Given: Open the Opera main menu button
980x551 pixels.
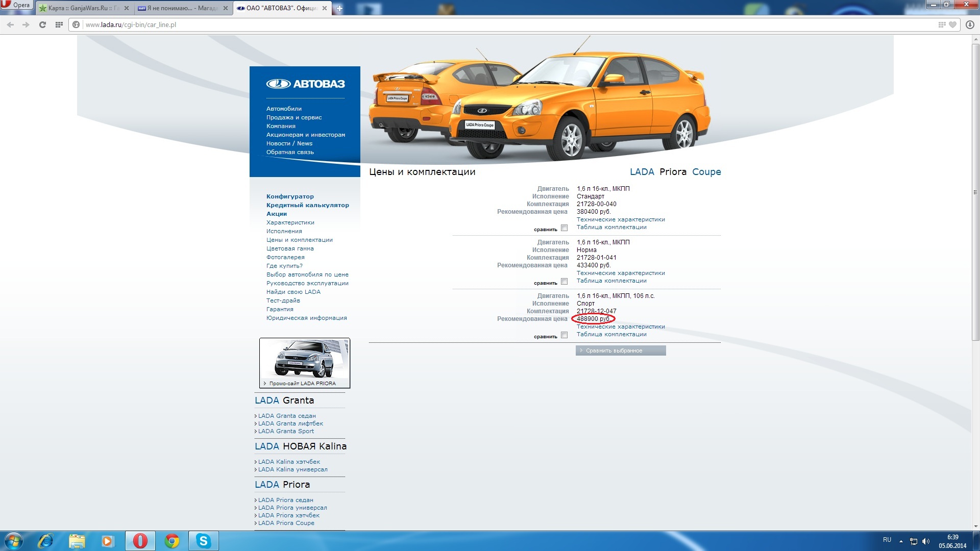Looking at the screenshot, I should coord(16,5).
